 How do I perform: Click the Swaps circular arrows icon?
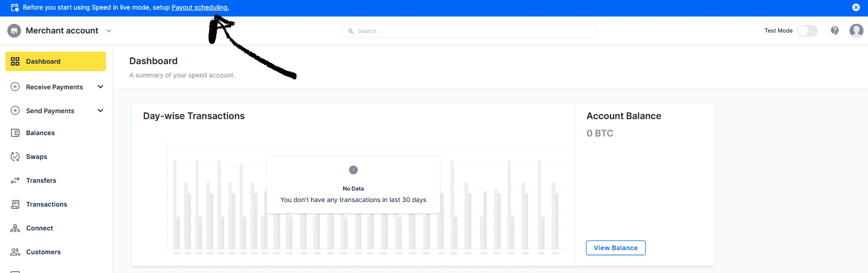tap(15, 157)
